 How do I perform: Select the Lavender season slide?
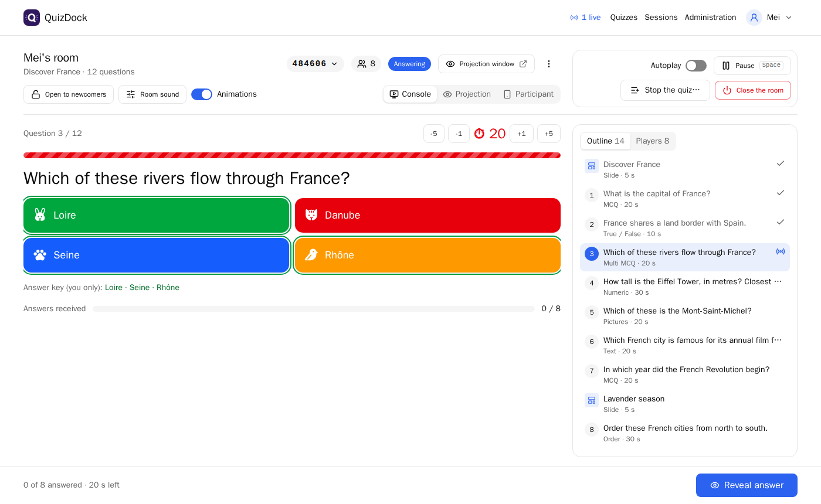(685, 404)
